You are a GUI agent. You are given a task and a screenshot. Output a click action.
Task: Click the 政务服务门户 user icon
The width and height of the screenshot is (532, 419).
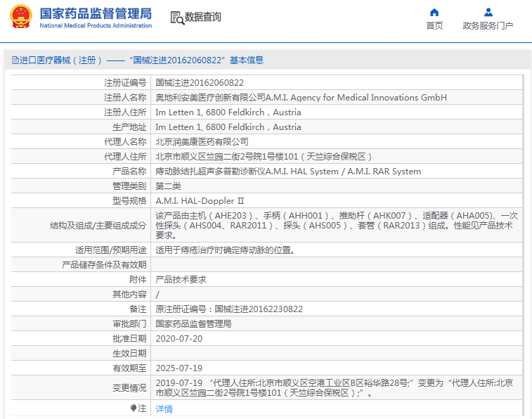click(488, 13)
